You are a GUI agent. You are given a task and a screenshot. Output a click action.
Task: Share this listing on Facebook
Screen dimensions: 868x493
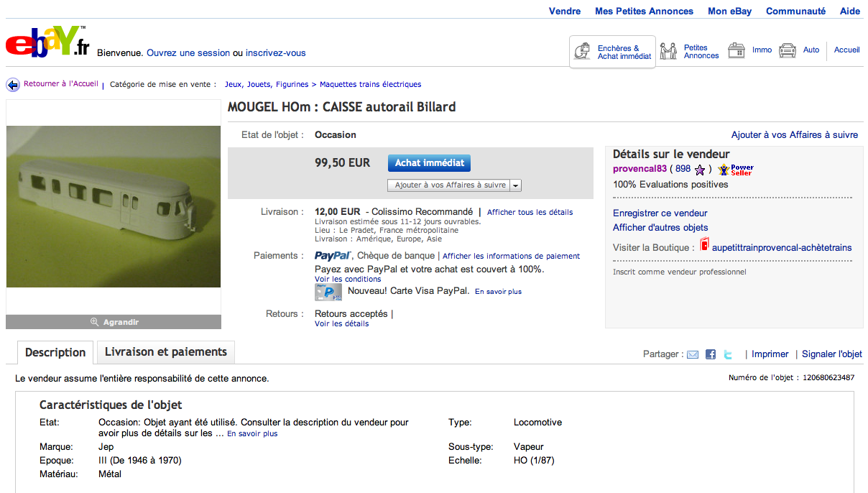[711, 354]
